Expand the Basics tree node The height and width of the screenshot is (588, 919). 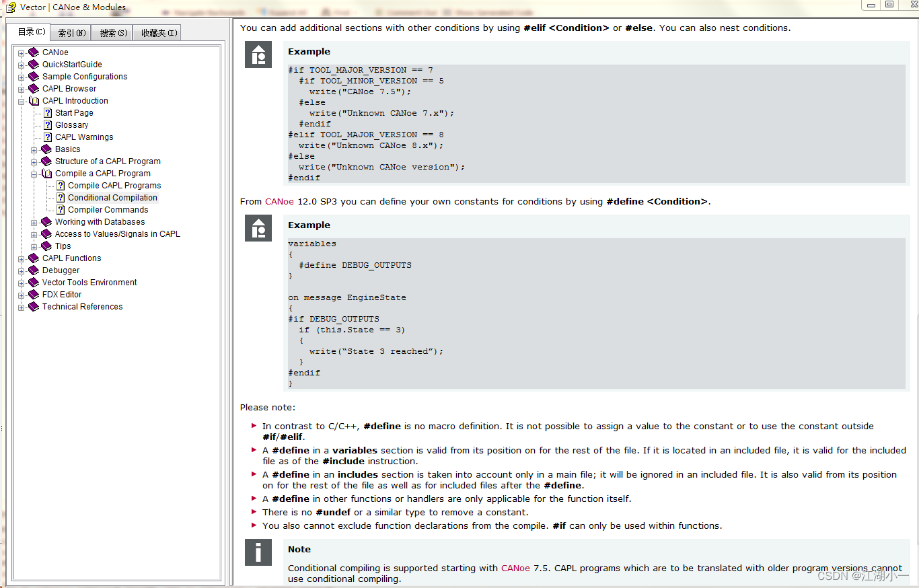click(x=34, y=150)
